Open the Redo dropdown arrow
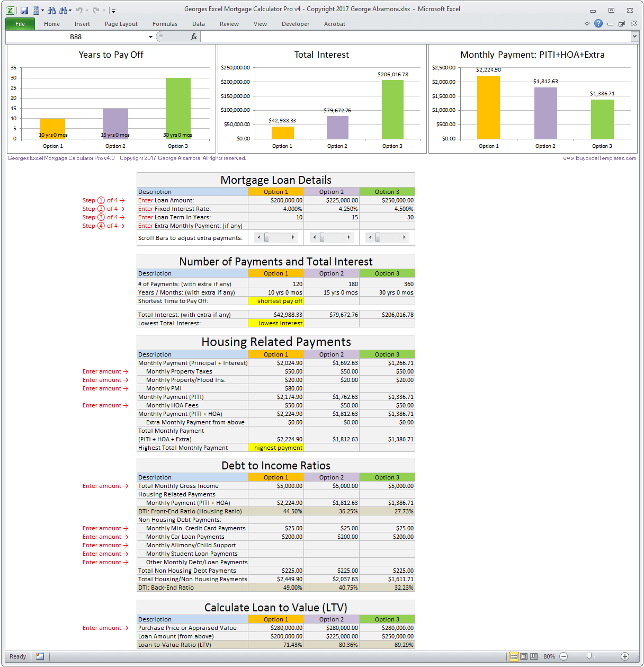 pyautogui.click(x=104, y=10)
